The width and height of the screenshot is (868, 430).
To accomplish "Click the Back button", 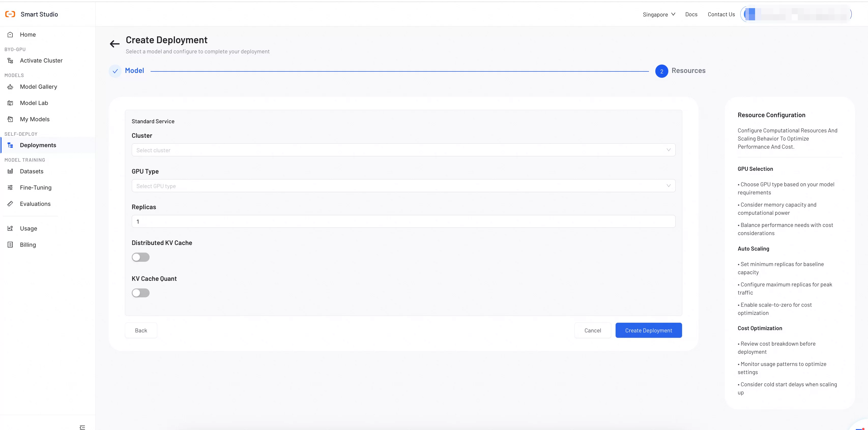I will coord(141,330).
